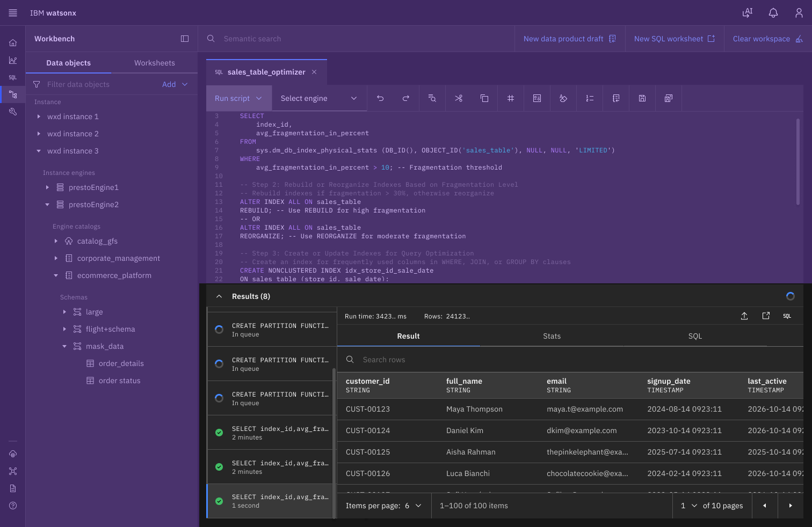Open the analytics chart icon in rail
The height and width of the screenshot is (527, 812).
[13, 60]
